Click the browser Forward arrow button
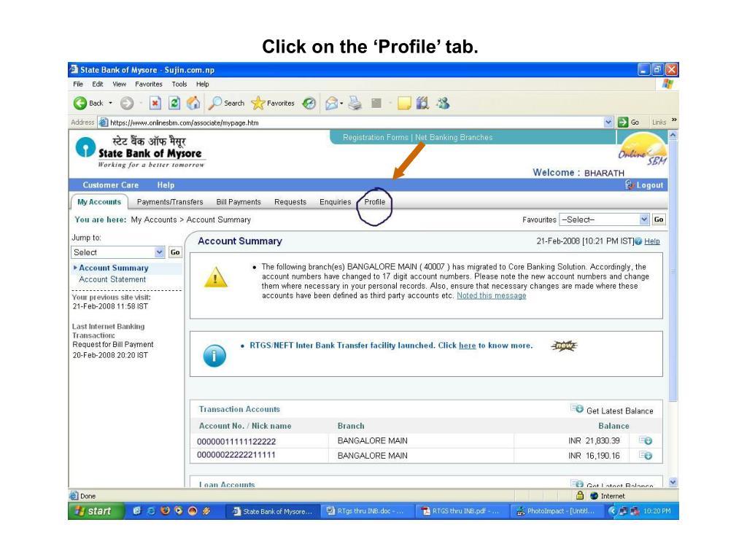Screen dimensions: 747x560 click(127, 104)
